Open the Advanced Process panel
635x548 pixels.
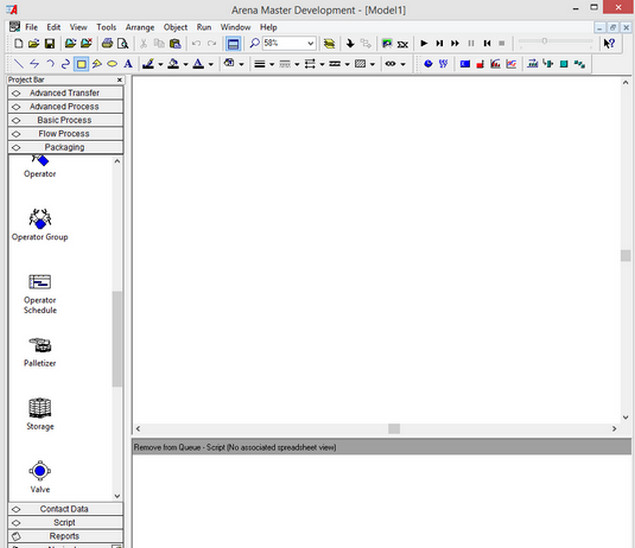(65, 107)
